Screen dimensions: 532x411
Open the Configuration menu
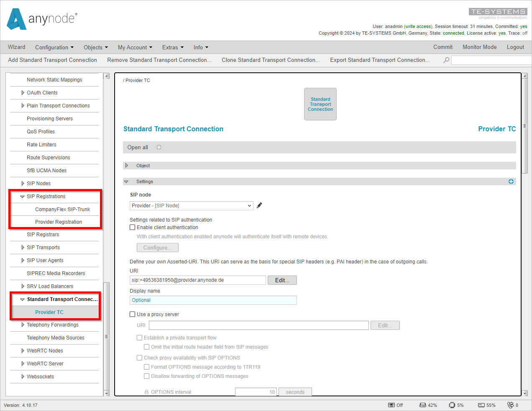tap(54, 47)
